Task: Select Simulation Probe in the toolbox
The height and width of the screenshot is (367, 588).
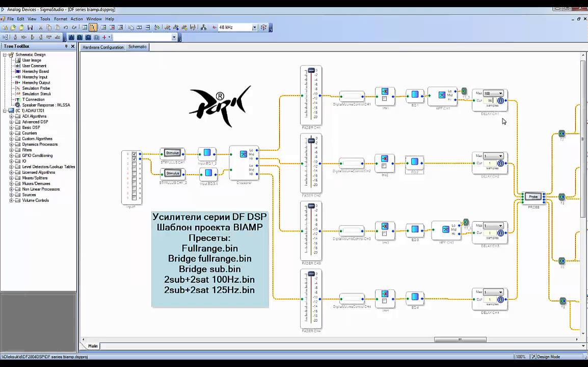Action: pyautogui.click(x=36, y=88)
